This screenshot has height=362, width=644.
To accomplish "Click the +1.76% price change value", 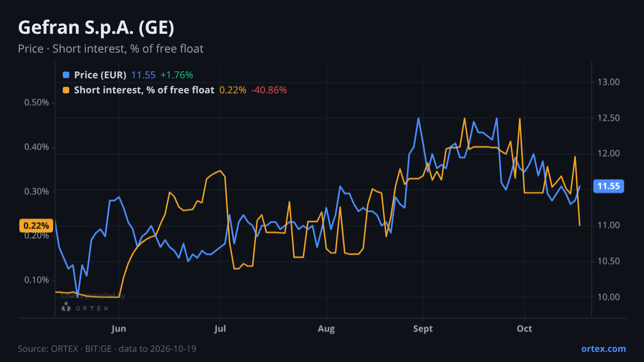I will click(177, 75).
